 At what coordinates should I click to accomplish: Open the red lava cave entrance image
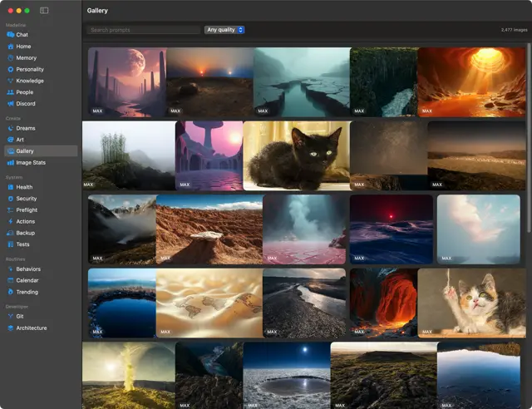(384, 303)
